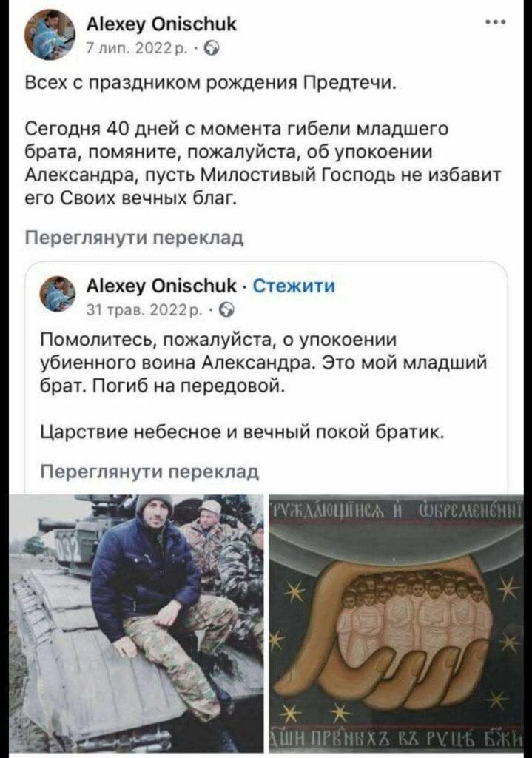Screen dimensions: 532x758
Task: Open the photo of man sitting on tank
Action: click(136, 623)
